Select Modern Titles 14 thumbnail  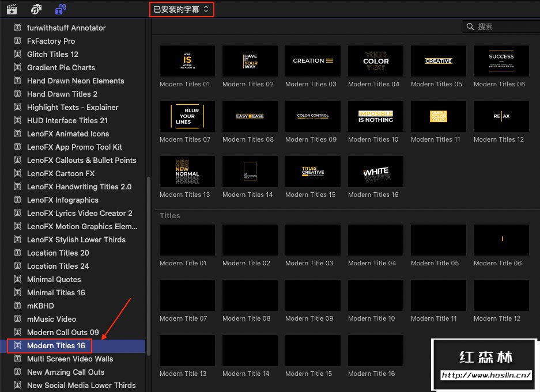[250, 172]
